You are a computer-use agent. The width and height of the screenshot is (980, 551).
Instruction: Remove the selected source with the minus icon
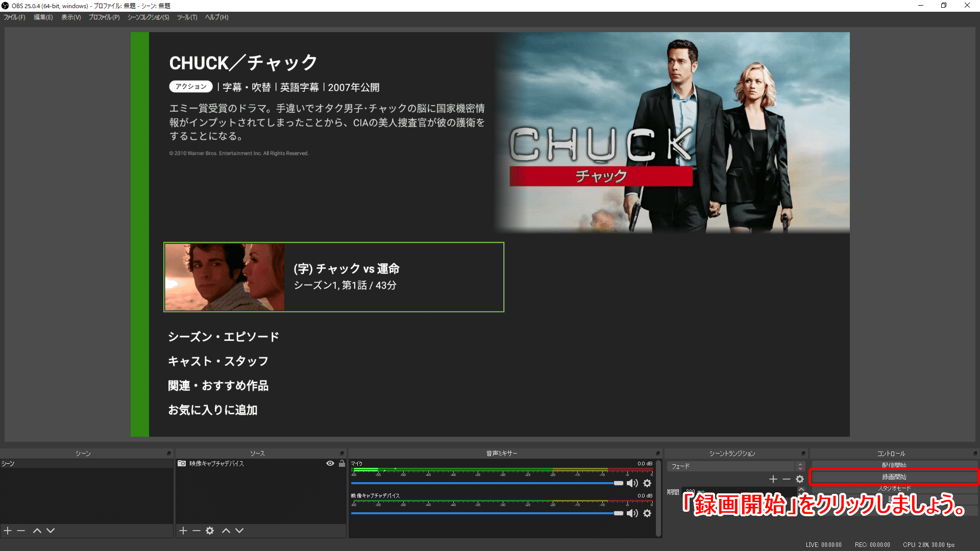(x=197, y=531)
